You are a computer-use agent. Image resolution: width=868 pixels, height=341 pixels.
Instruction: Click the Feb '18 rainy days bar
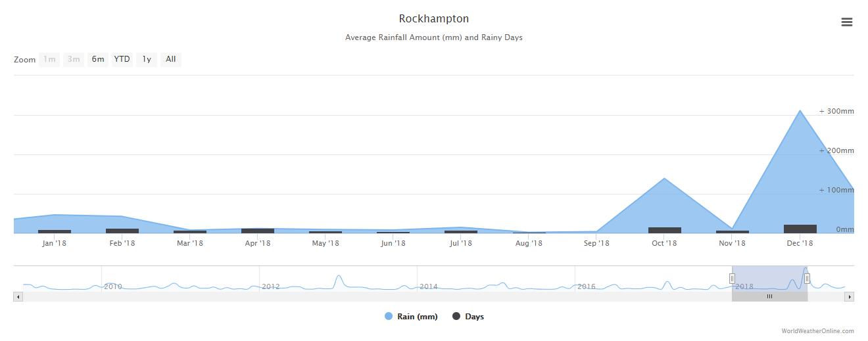pyautogui.click(x=122, y=231)
